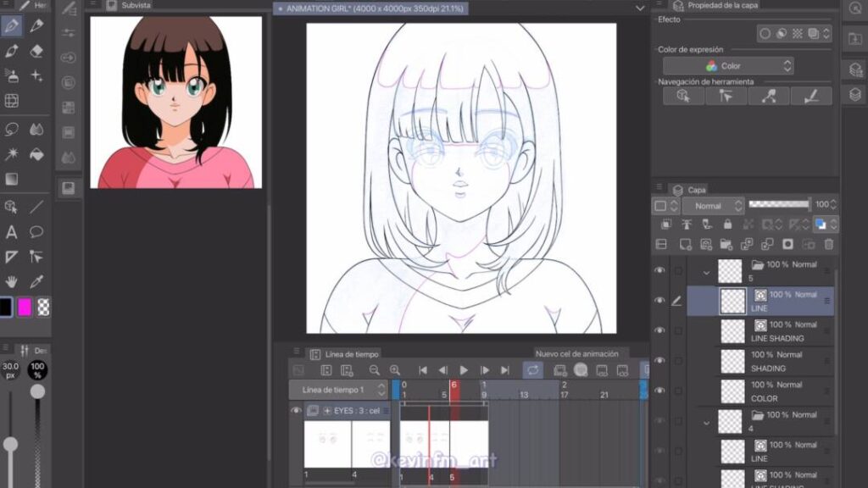Open Propiedad de la capa tab

715,6
